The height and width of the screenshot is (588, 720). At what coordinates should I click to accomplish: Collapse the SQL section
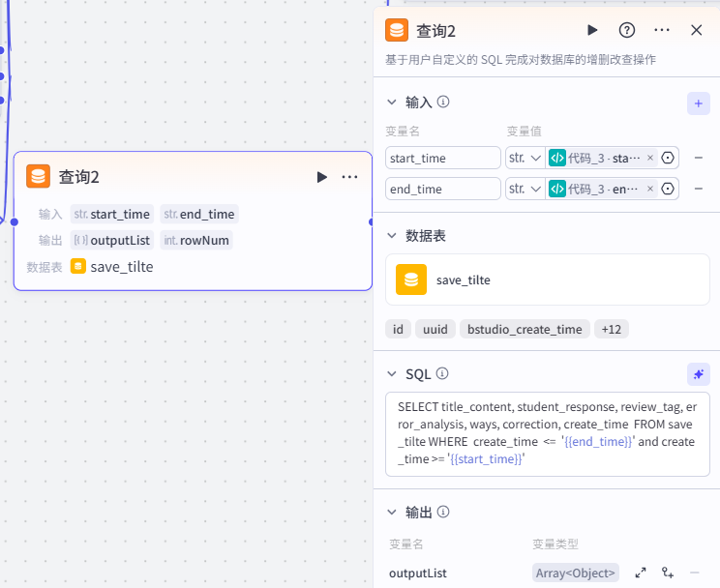click(x=392, y=374)
